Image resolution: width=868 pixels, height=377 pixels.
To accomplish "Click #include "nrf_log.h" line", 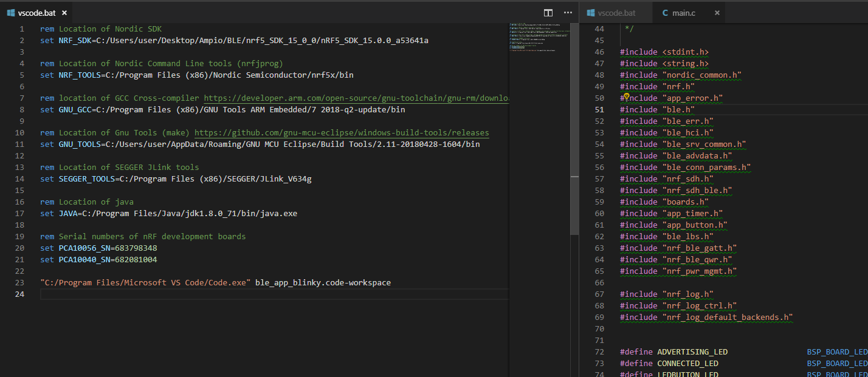I will pyautogui.click(x=667, y=294).
